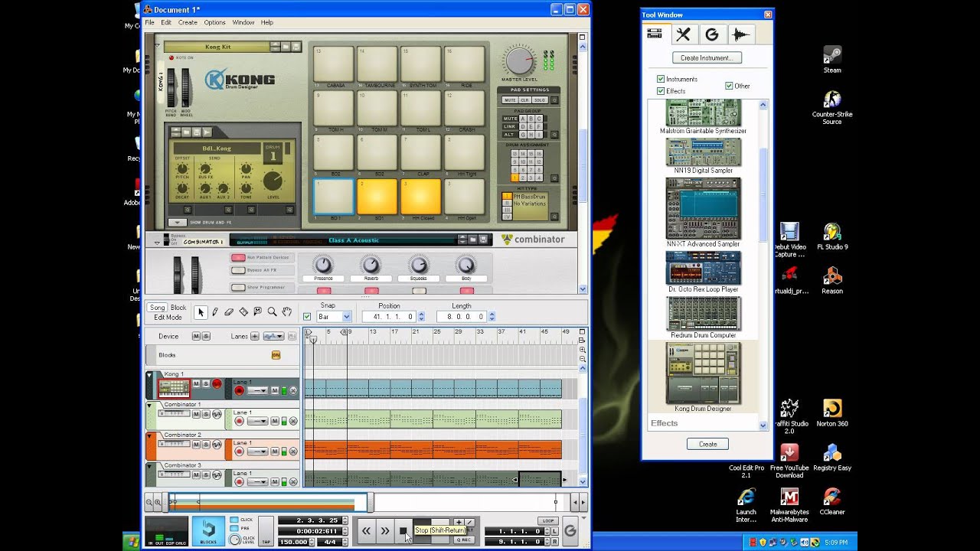Viewport: 980px width, 551px height.
Task: Toggle Click metronome button
Action: pyautogui.click(x=234, y=520)
